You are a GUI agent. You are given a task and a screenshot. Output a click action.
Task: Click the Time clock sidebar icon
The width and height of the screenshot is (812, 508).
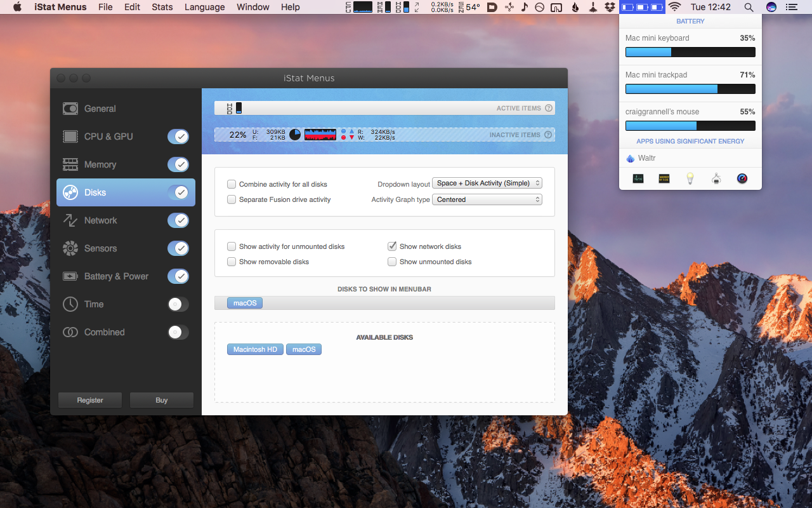pos(70,304)
